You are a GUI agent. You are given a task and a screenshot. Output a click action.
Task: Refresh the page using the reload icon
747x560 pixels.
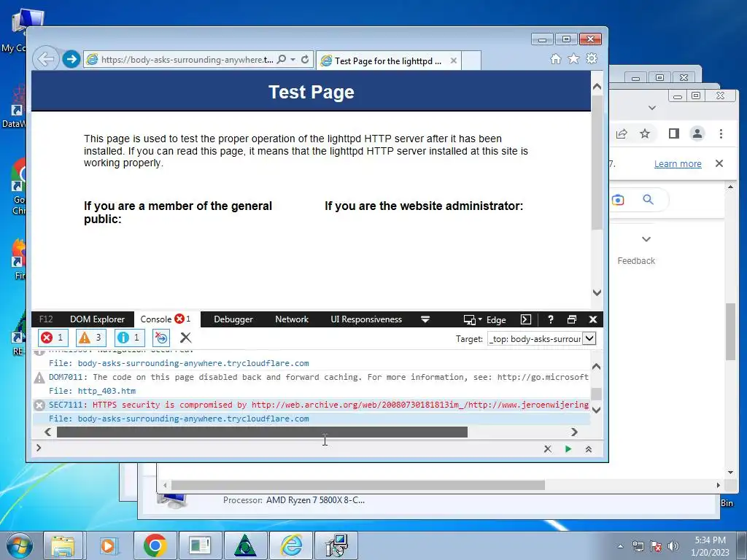coord(305,60)
